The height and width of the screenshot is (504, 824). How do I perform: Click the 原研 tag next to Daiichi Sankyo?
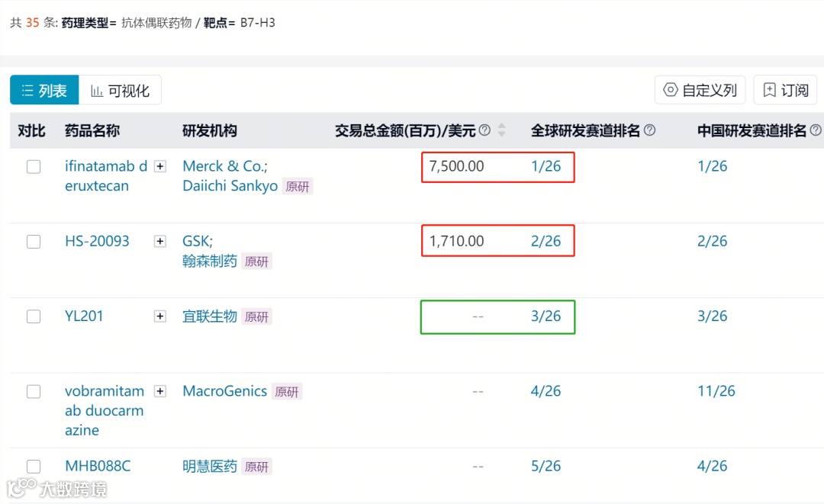[298, 186]
